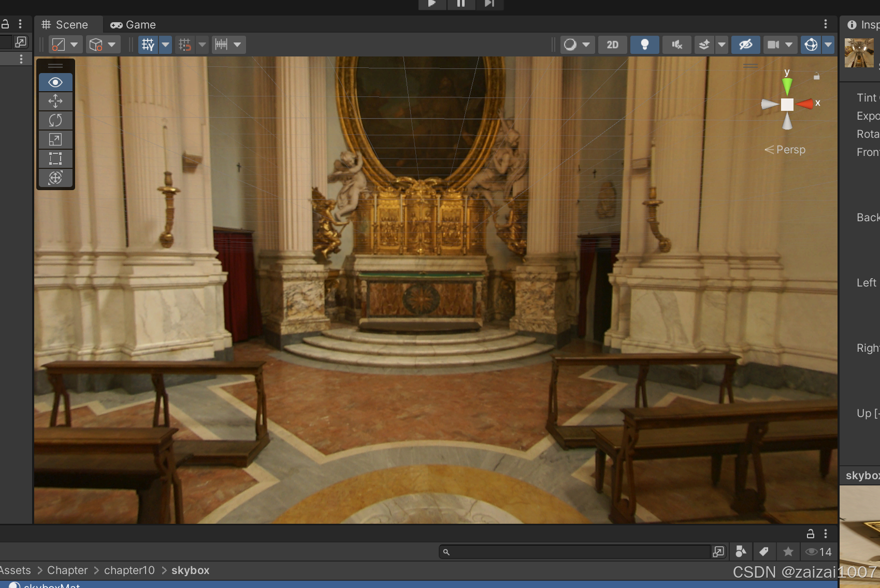Image resolution: width=880 pixels, height=588 pixels.
Task: Navigate to Chapter in breadcrumb
Action: [x=67, y=570]
